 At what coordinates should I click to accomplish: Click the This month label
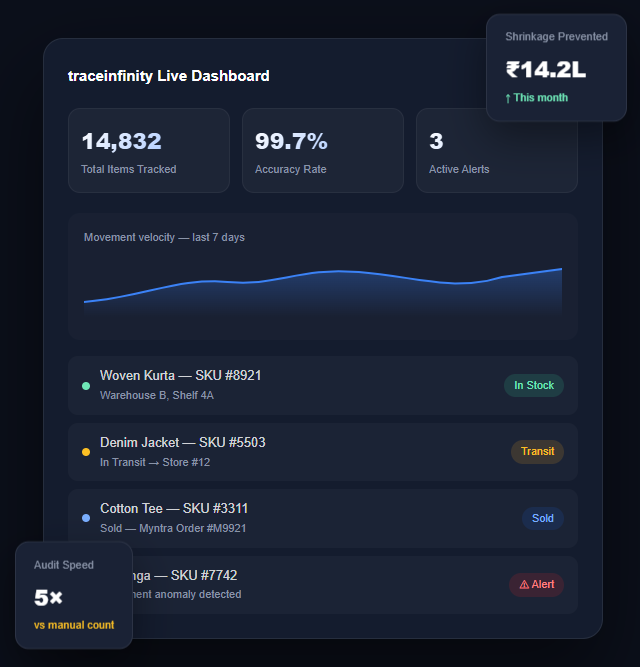coord(540,97)
